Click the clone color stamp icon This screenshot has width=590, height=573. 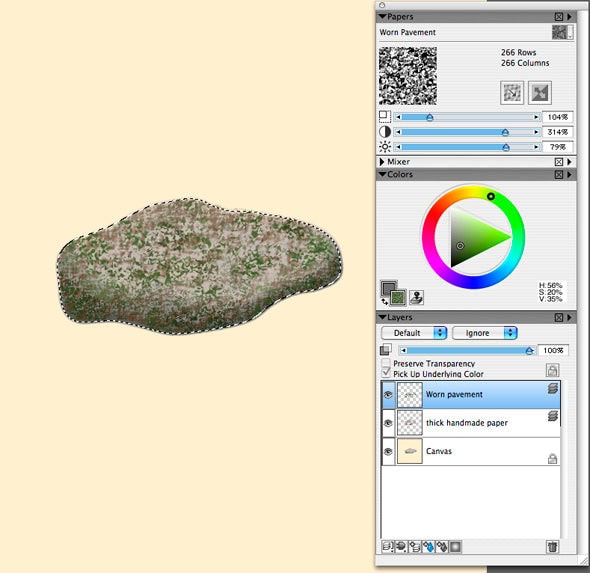tap(416, 297)
